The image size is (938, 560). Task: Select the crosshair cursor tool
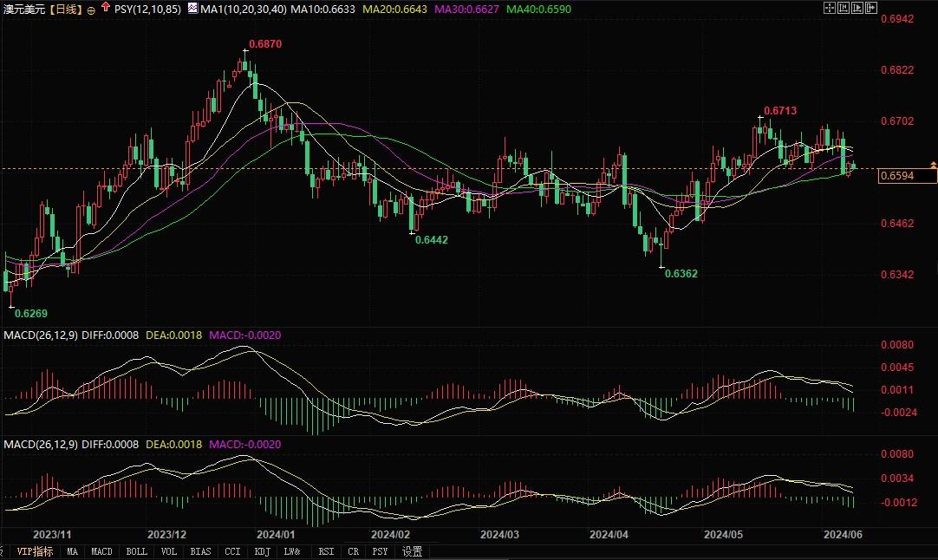pyautogui.click(x=830, y=7)
